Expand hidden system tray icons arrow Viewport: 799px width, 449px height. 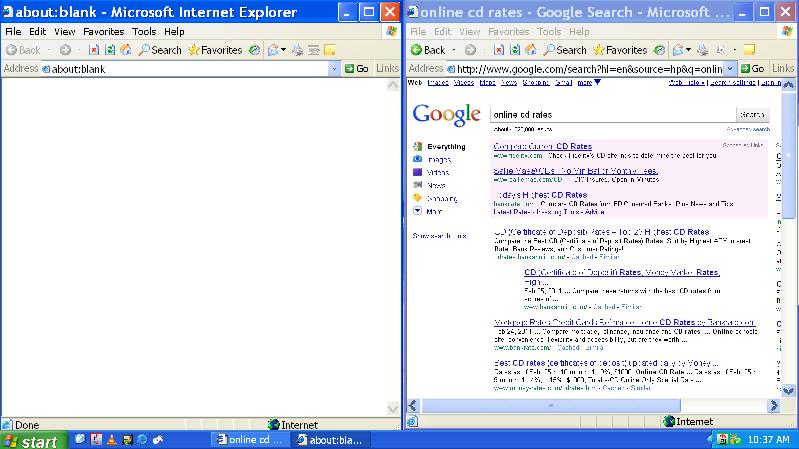tap(709, 439)
